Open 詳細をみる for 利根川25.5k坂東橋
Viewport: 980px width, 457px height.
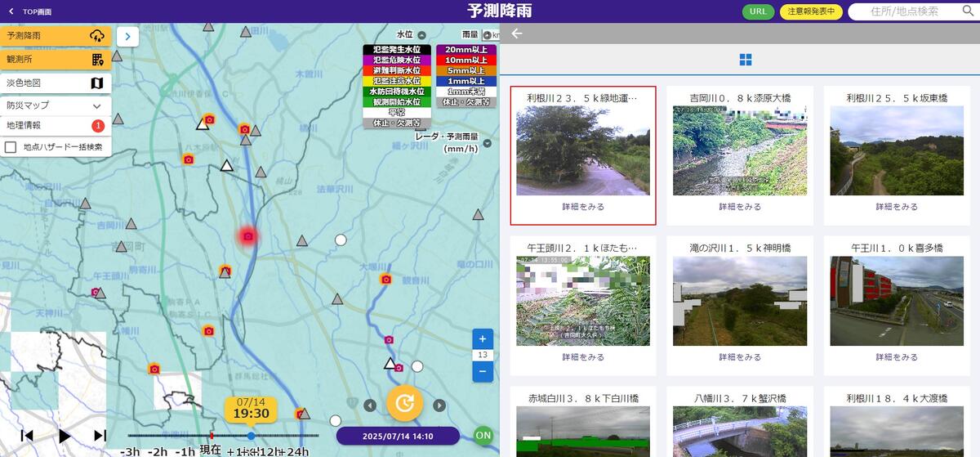(897, 207)
